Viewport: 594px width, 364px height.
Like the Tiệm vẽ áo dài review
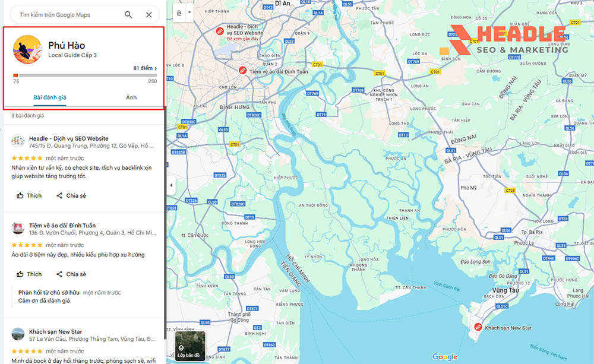point(29,274)
